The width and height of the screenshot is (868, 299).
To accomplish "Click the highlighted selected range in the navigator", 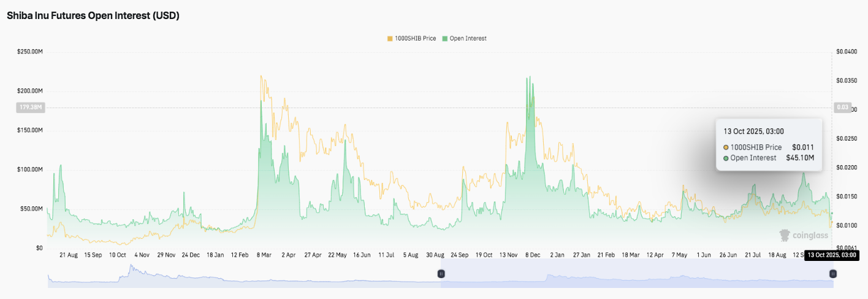I will [x=636, y=274].
